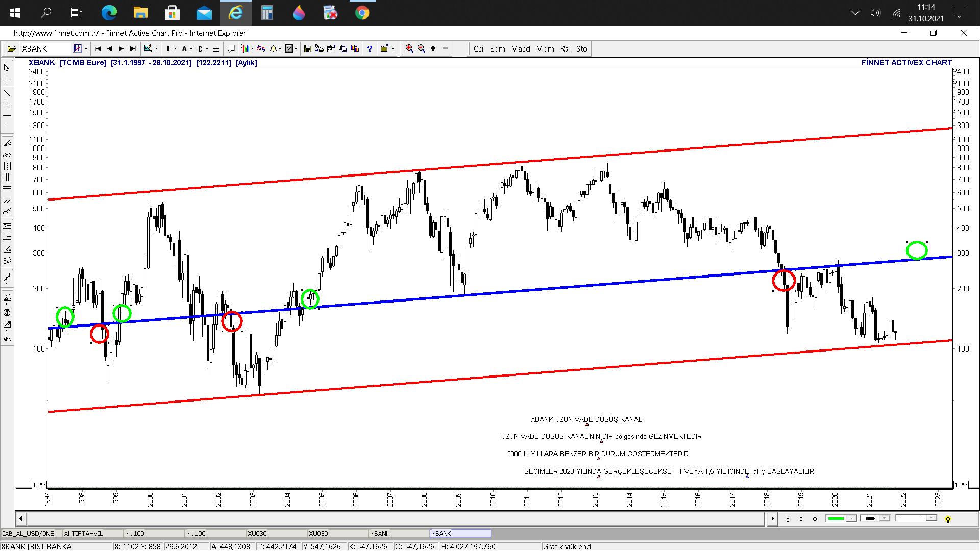980x551 pixels.
Task: Click the help question mark icon
Action: point(370,49)
